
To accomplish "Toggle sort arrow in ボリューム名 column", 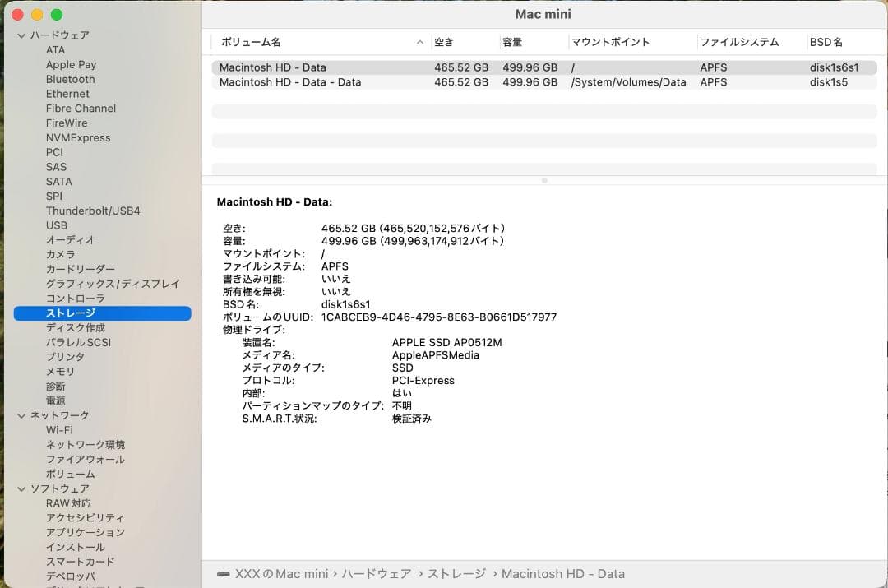I will pyautogui.click(x=419, y=42).
